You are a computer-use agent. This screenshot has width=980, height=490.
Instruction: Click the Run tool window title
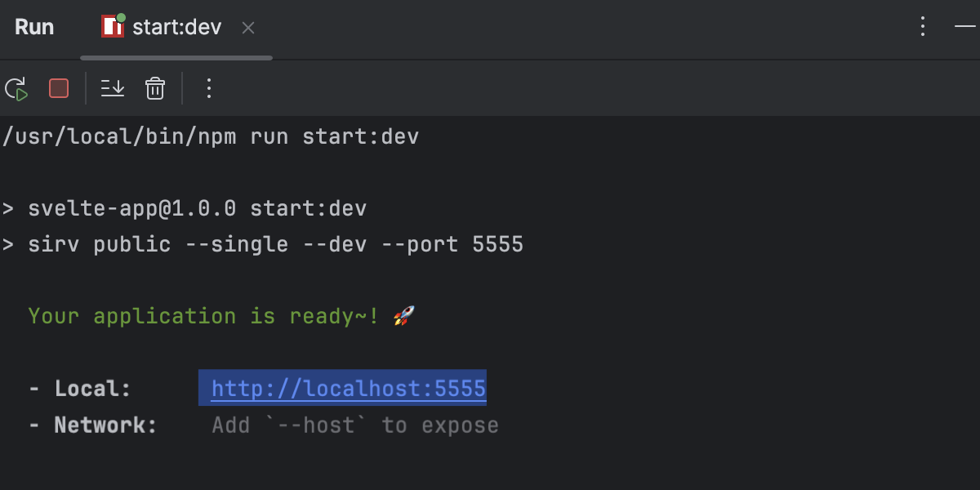34,27
